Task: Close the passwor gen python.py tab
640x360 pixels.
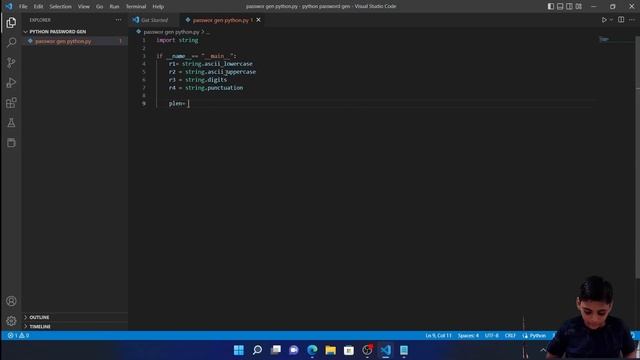Action: pos(258,20)
